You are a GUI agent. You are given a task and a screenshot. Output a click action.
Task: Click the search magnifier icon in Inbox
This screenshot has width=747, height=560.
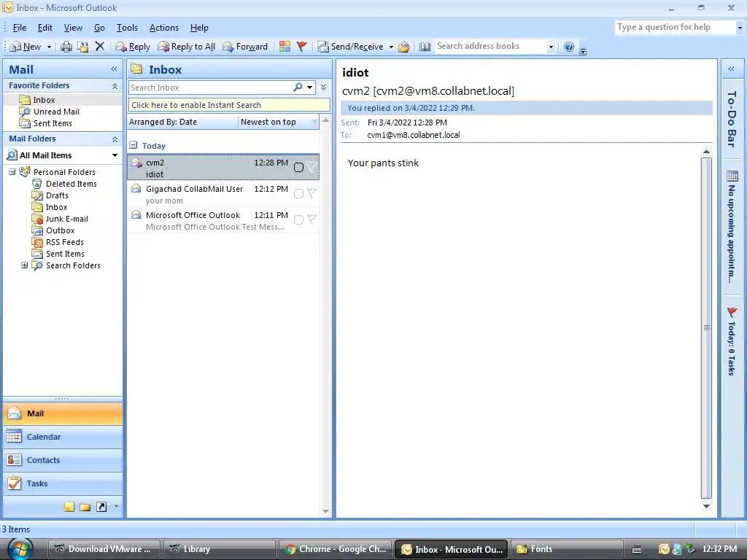click(x=298, y=87)
